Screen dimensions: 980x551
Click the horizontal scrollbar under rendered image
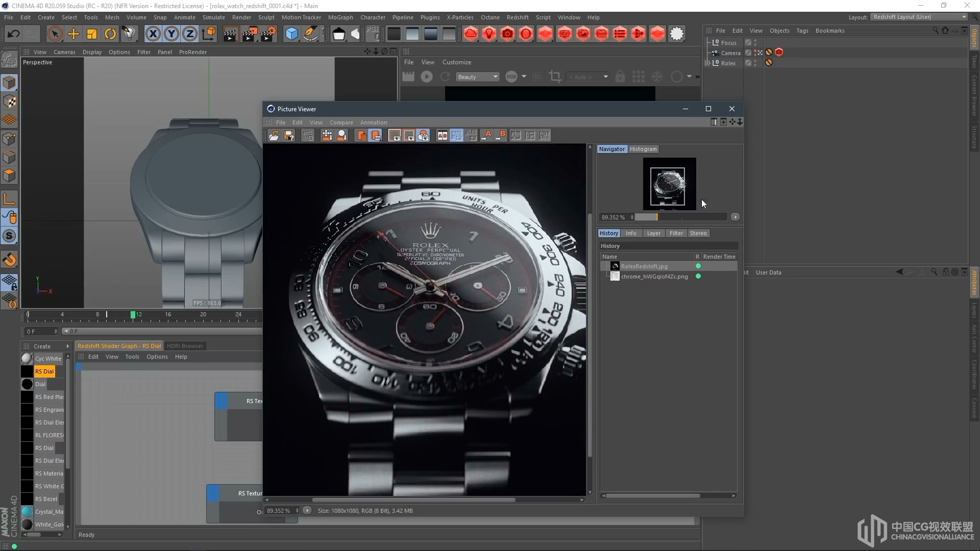[x=413, y=500]
